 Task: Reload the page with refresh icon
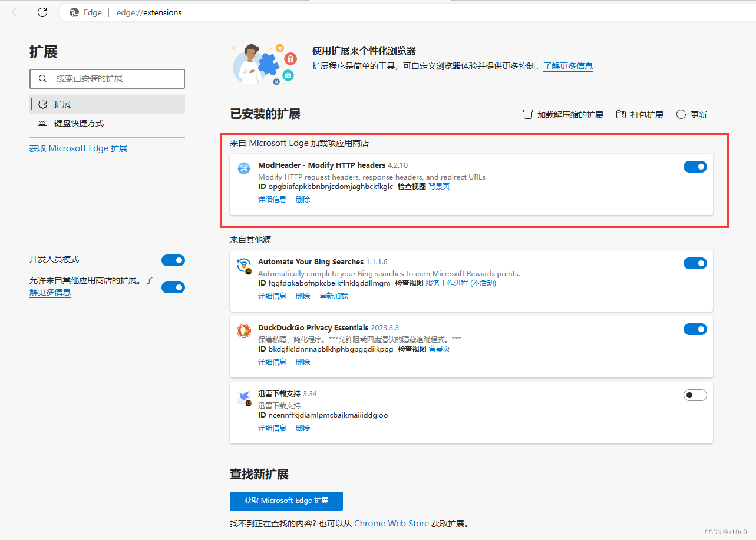(x=42, y=12)
